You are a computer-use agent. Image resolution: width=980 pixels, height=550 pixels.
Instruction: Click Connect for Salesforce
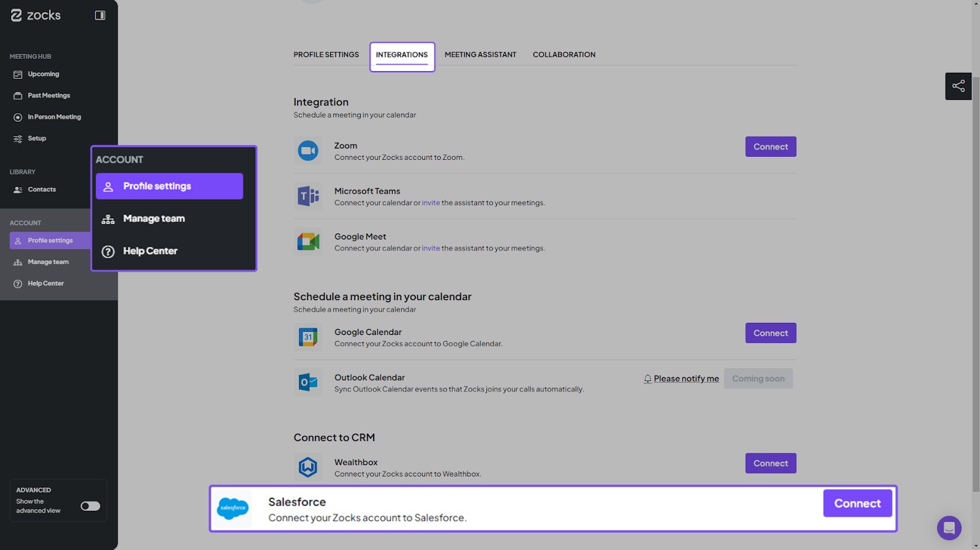click(x=858, y=503)
